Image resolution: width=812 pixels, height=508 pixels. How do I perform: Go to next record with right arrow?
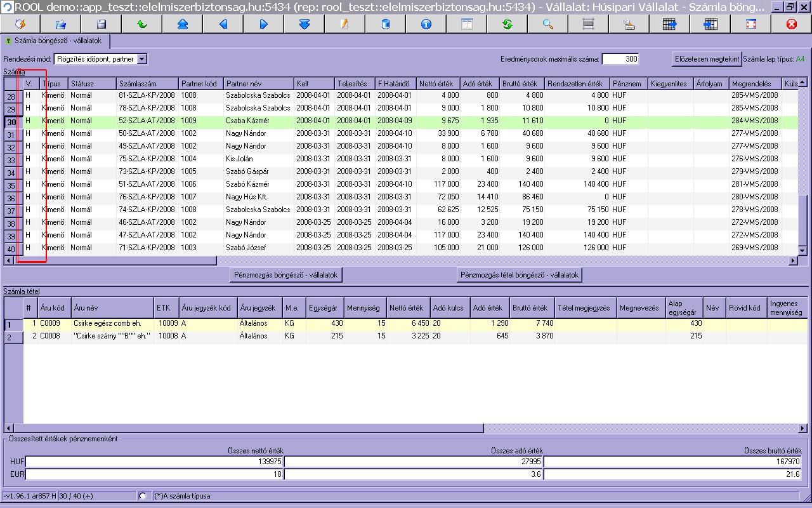click(x=264, y=24)
